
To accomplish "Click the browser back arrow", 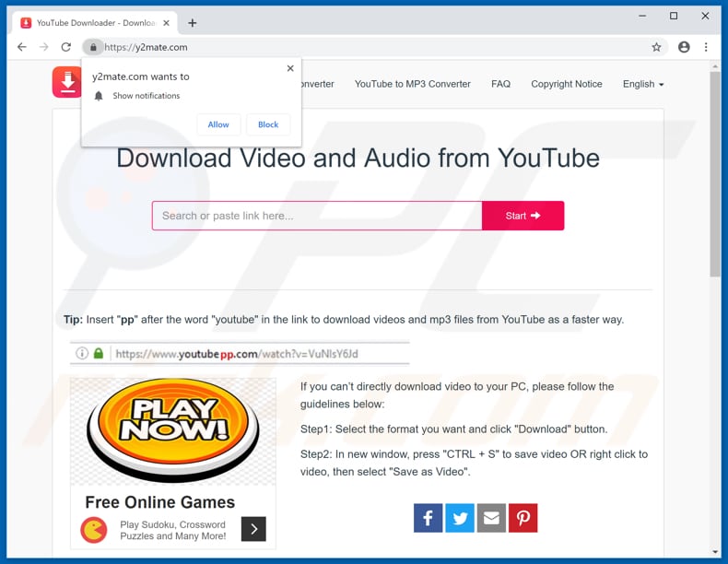I will click(22, 47).
